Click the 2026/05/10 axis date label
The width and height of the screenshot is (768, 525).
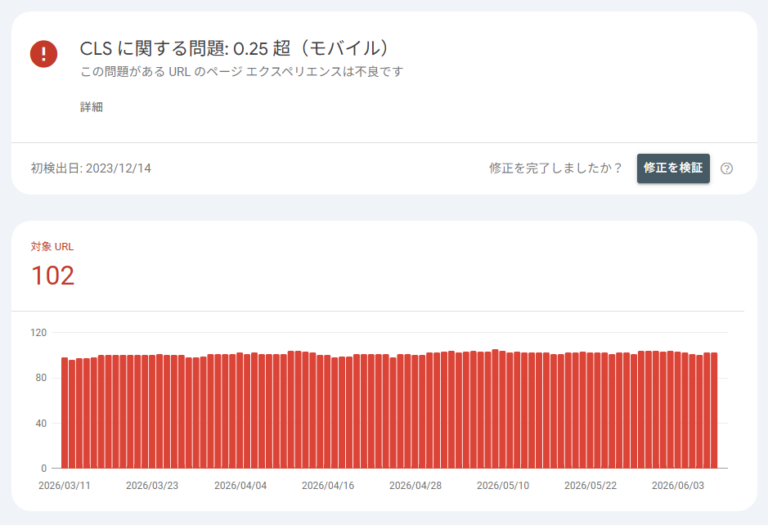point(503,485)
